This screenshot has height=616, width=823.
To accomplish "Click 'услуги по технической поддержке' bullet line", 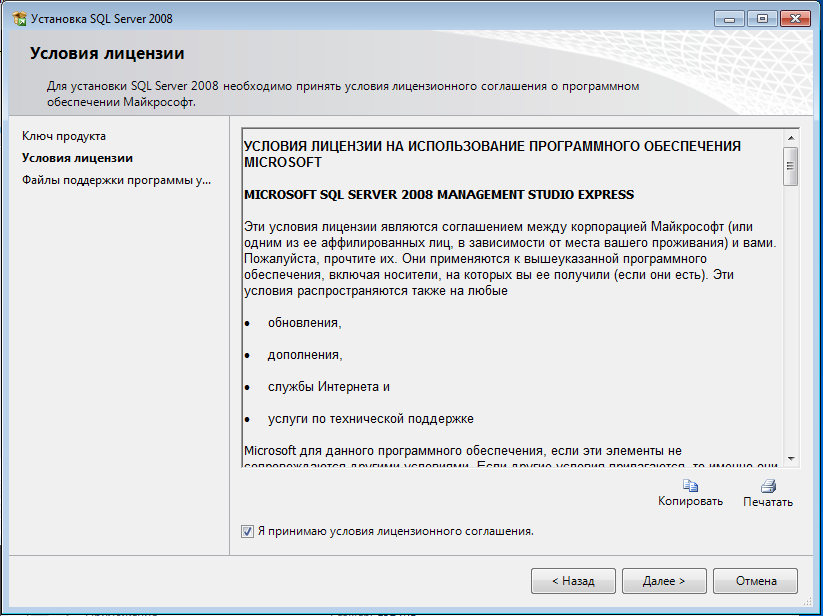I will [x=371, y=419].
